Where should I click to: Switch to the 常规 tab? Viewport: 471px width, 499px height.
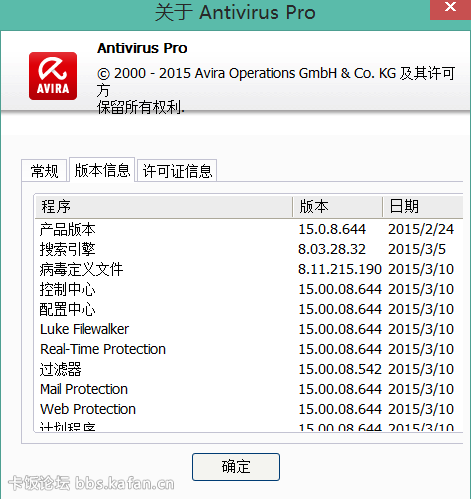point(44,171)
